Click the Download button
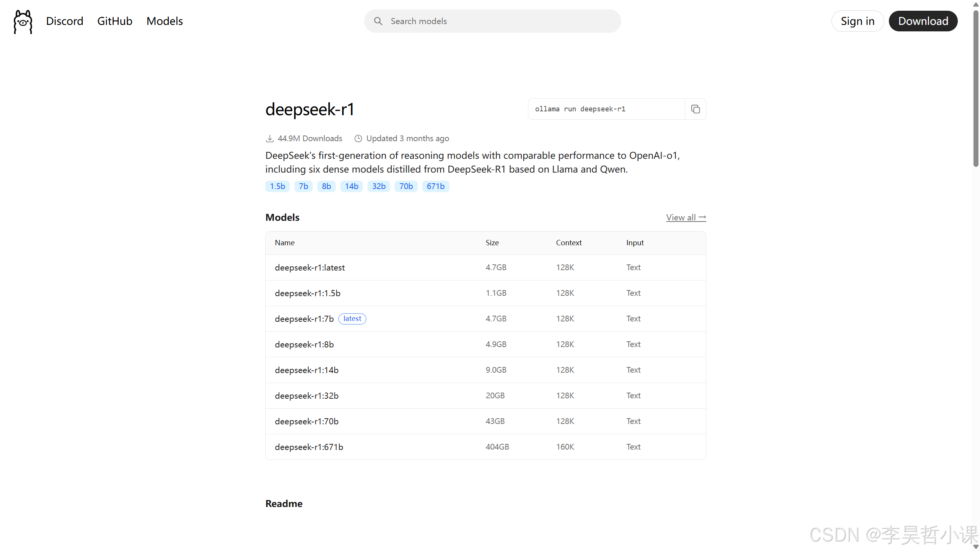980x551 pixels. pos(923,21)
